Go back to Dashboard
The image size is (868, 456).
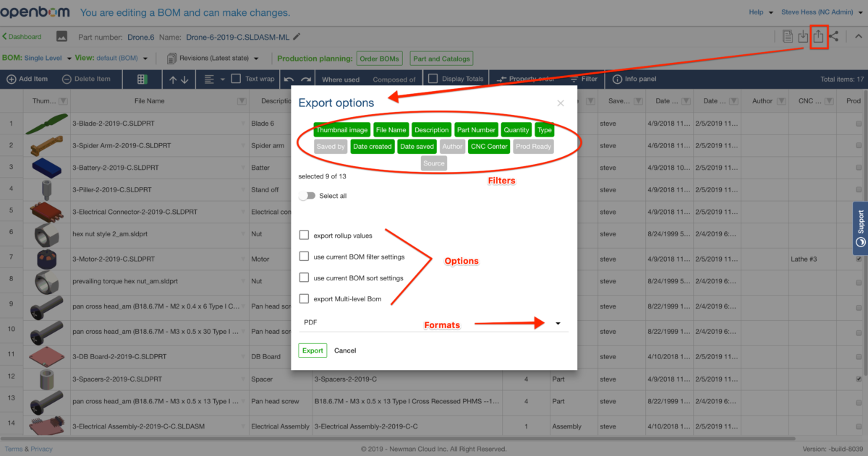[x=22, y=36]
